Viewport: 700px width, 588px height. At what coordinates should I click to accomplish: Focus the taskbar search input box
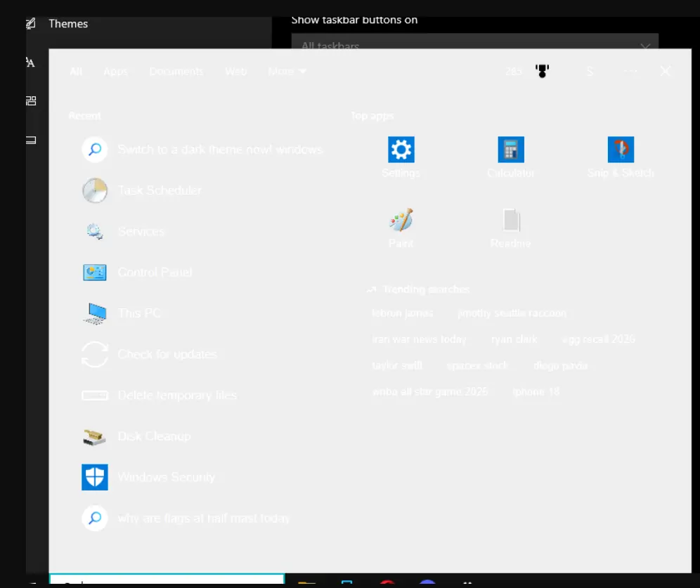point(167,579)
